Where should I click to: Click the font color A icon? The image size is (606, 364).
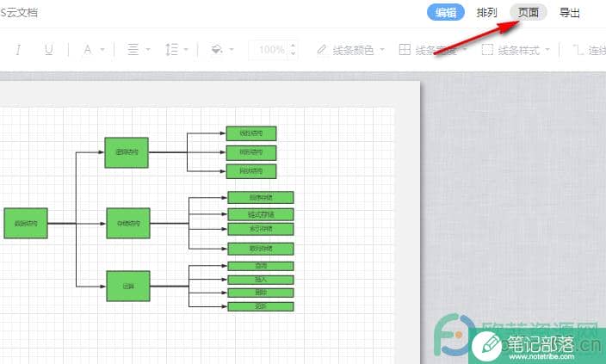pos(88,49)
